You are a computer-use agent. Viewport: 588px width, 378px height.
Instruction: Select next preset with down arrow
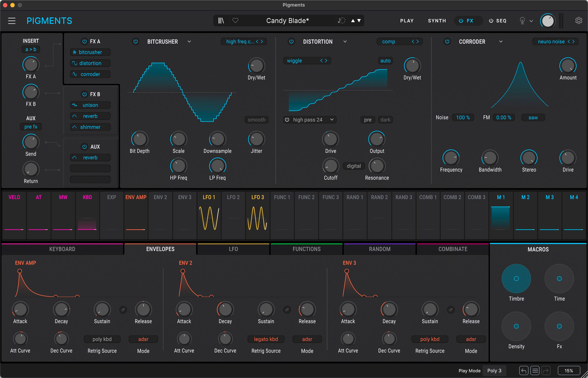359,21
